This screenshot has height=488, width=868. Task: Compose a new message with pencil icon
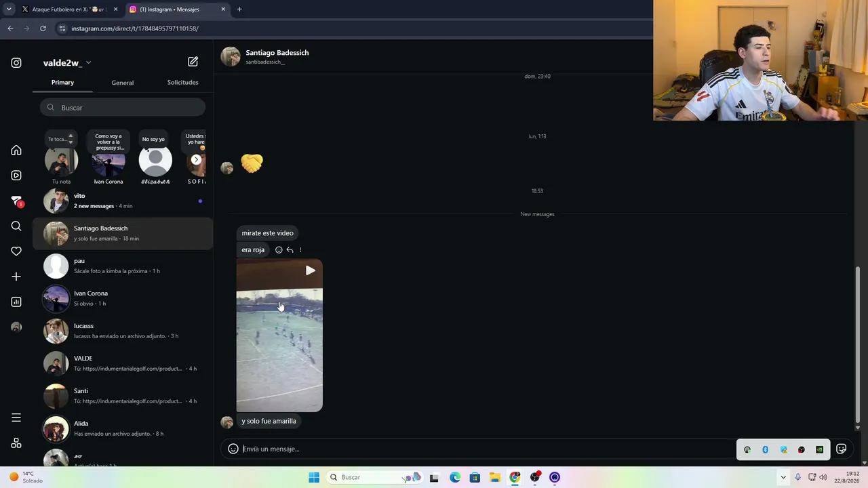(x=193, y=62)
